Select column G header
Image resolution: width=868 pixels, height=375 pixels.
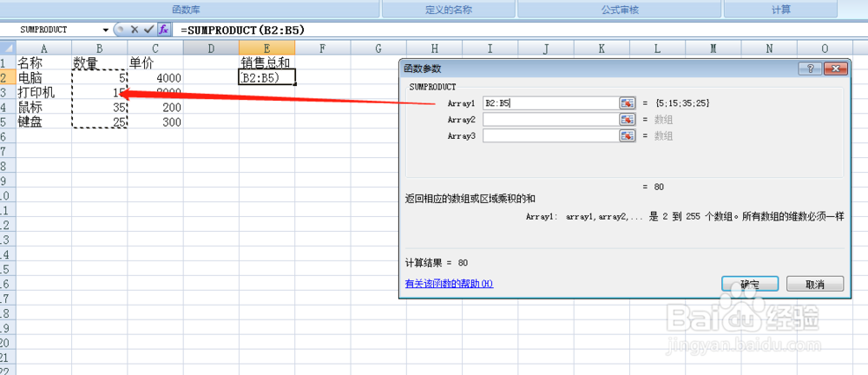click(378, 49)
